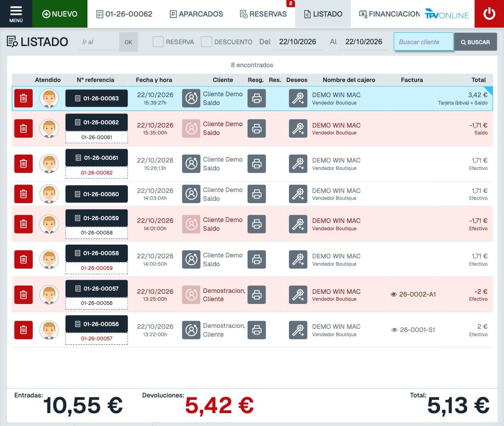Go to current ticket 01-26-00062 tab

click(124, 14)
